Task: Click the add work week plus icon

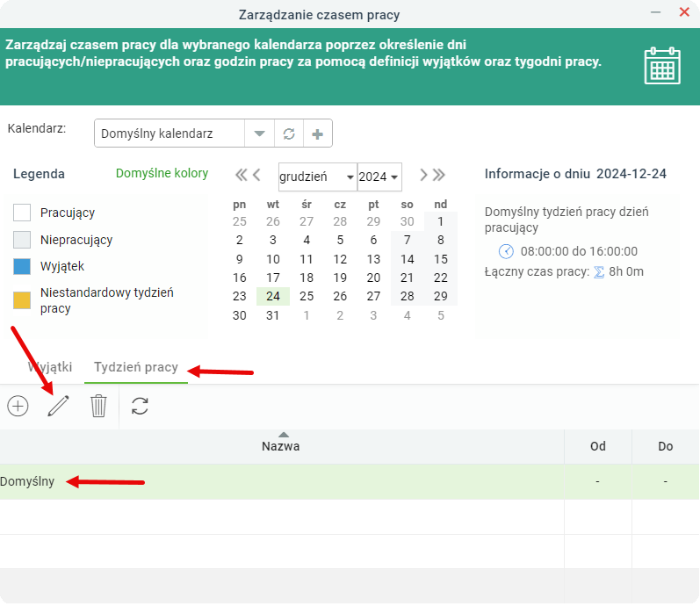Action: [x=18, y=406]
